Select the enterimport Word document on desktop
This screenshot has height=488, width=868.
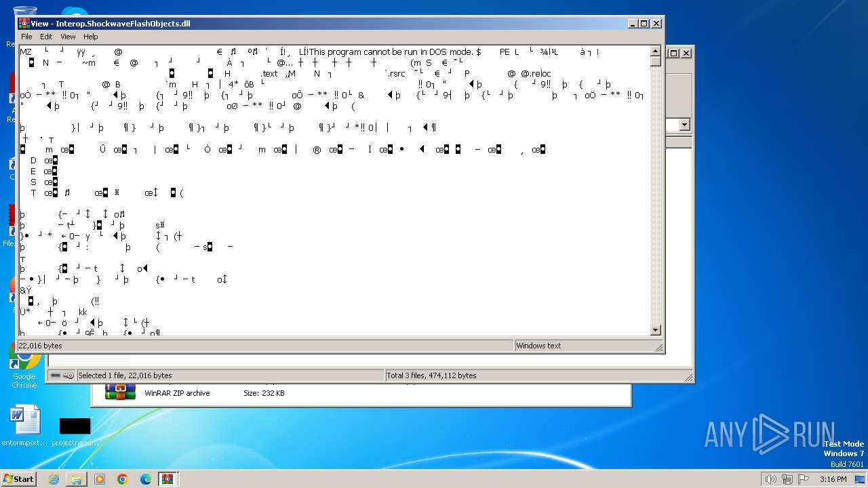click(x=25, y=426)
